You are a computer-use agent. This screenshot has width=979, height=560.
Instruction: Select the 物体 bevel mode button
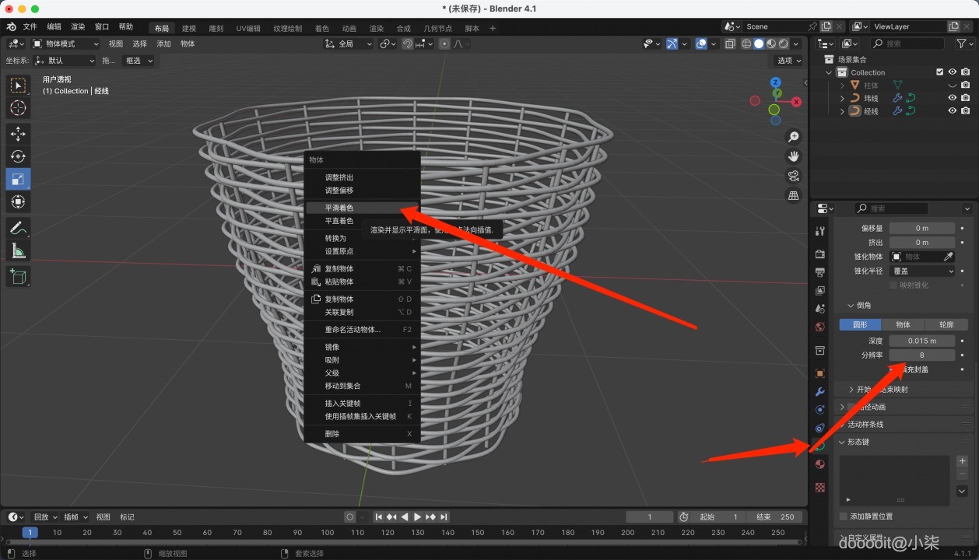coord(903,324)
